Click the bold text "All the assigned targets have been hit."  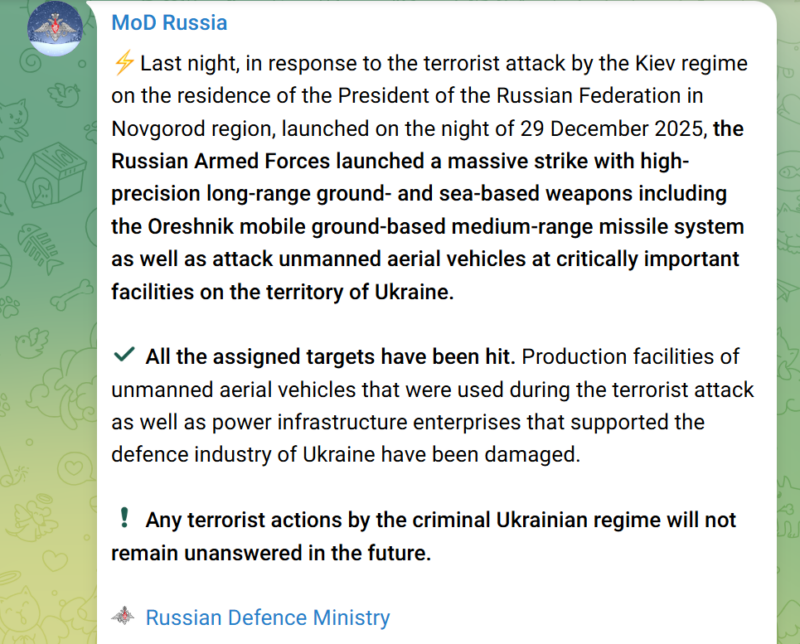(330, 357)
